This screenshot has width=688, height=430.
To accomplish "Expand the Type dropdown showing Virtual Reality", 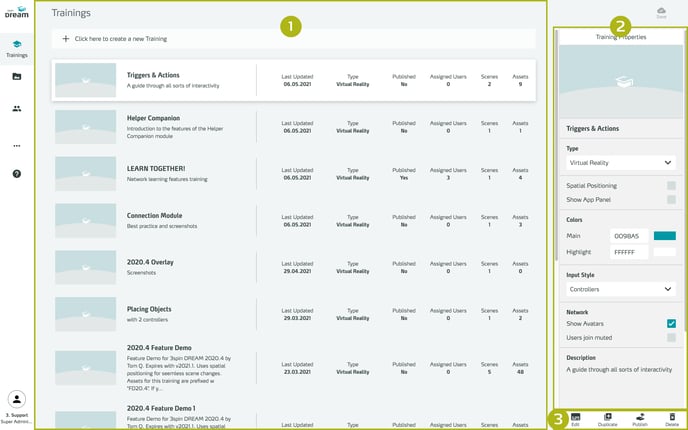I will [x=620, y=162].
